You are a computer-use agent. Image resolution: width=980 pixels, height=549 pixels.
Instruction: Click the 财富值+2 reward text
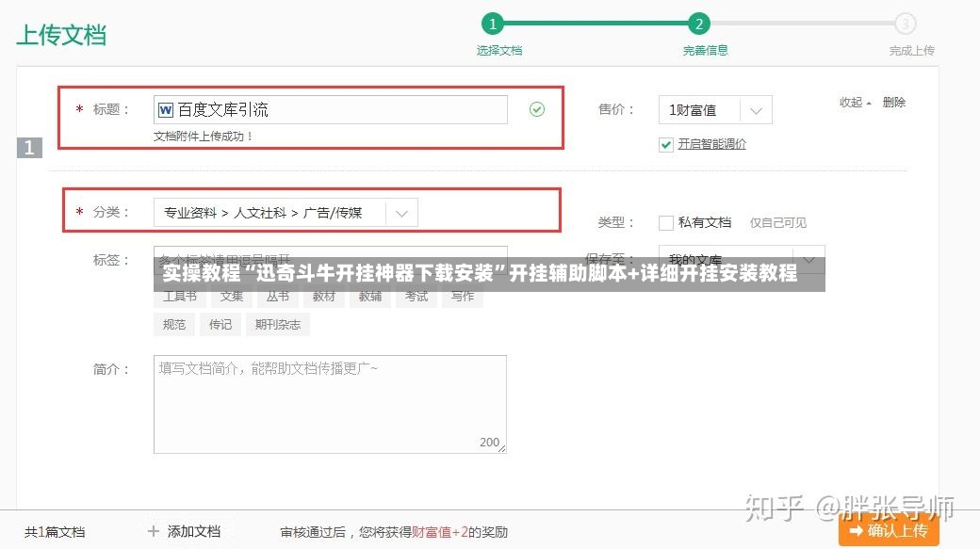[x=440, y=532]
